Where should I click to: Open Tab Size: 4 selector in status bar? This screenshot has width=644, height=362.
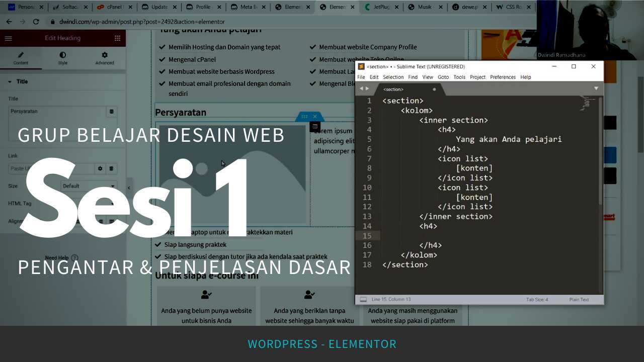click(x=537, y=300)
